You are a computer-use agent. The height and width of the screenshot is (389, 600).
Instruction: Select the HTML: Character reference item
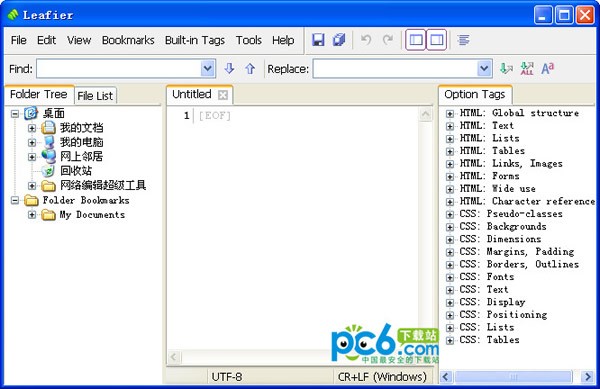click(527, 201)
